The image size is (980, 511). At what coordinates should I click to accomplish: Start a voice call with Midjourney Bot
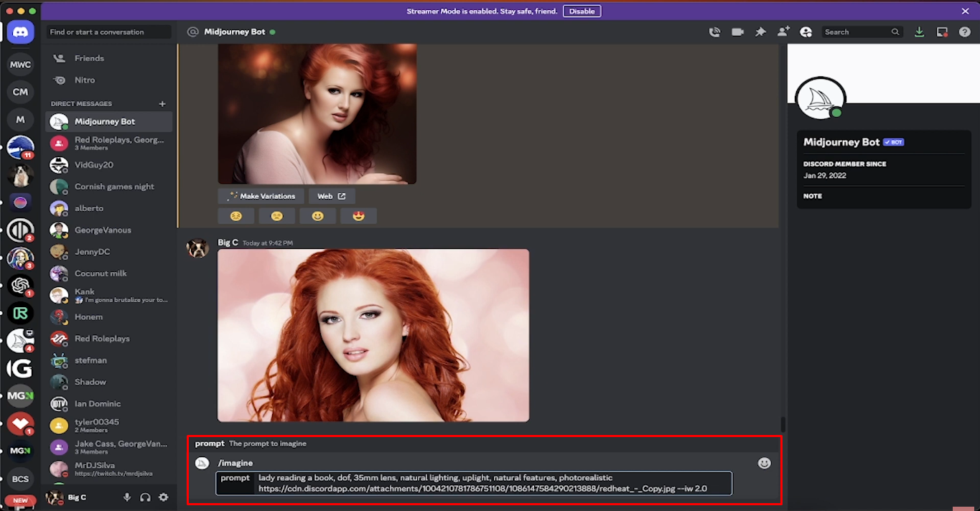(x=715, y=32)
